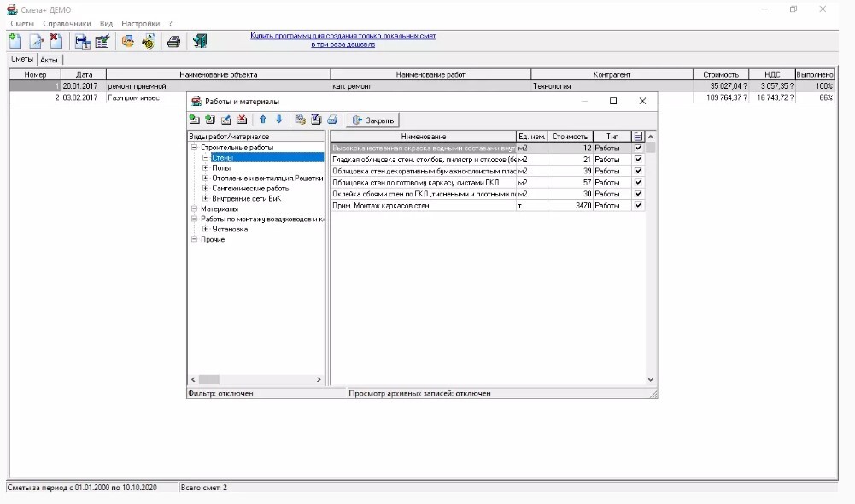Viewport: 855px width, 504px height.
Task: Click the new estimate icon in main toolbar
Action: coord(15,41)
